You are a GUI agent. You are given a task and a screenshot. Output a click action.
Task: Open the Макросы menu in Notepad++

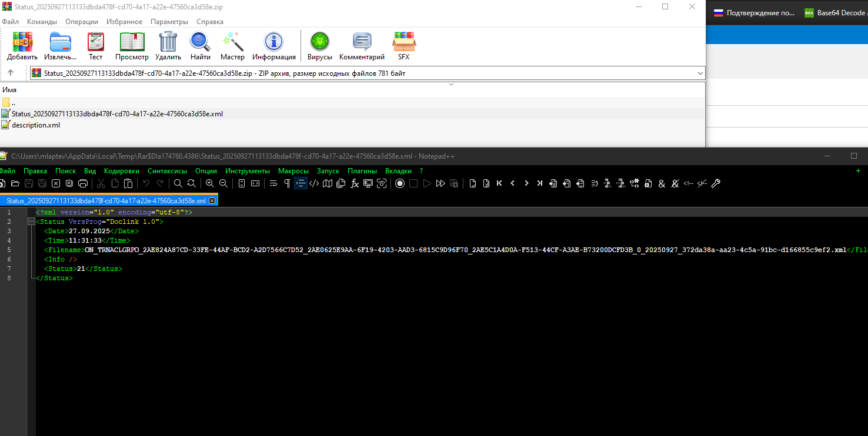[293, 171]
